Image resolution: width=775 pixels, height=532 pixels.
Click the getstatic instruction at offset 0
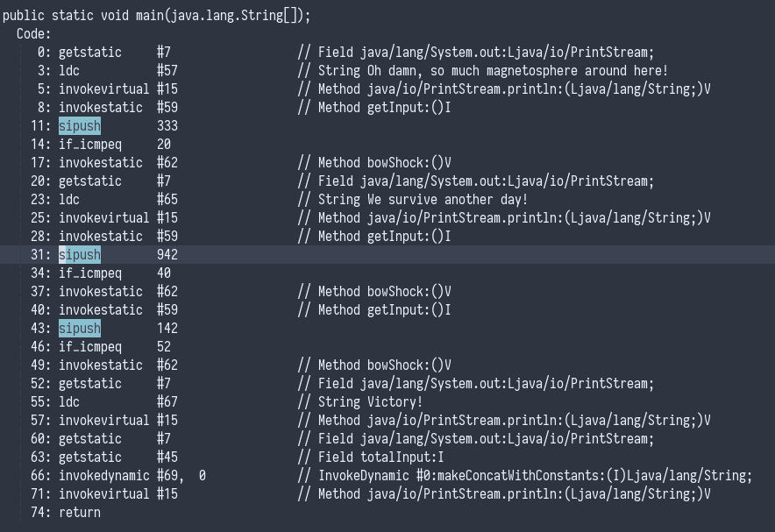(87, 52)
